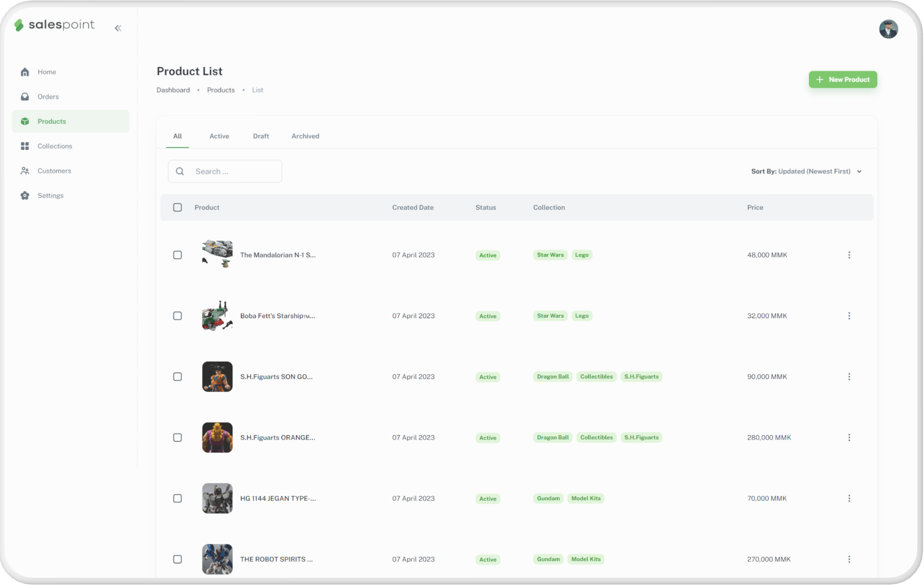924x585 pixels.
Task: Click Active status badge on Mandalorian row
Action: (x=488, y=256)
